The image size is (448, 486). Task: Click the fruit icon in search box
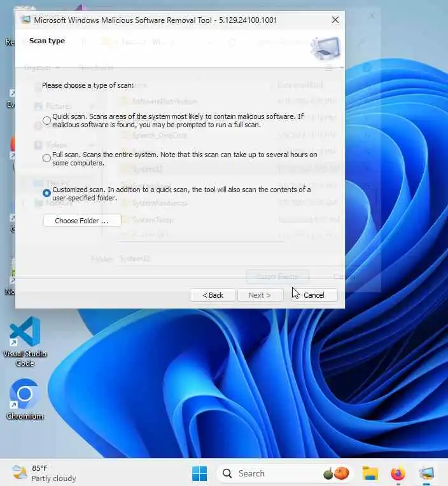[x=336, y=473]
